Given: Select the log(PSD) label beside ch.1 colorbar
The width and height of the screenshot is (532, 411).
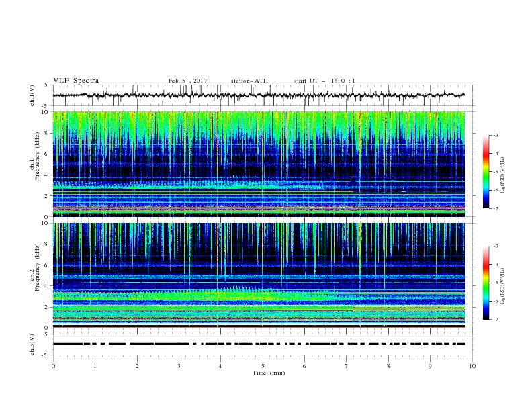Looking at the screenshot, I should click(x=502, y=175).
